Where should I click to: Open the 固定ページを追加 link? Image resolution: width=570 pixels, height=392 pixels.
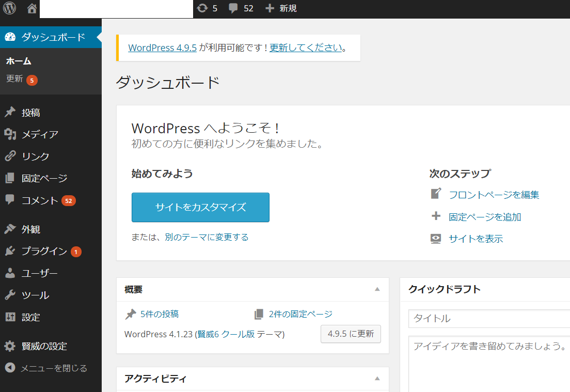tap(485, 217)
